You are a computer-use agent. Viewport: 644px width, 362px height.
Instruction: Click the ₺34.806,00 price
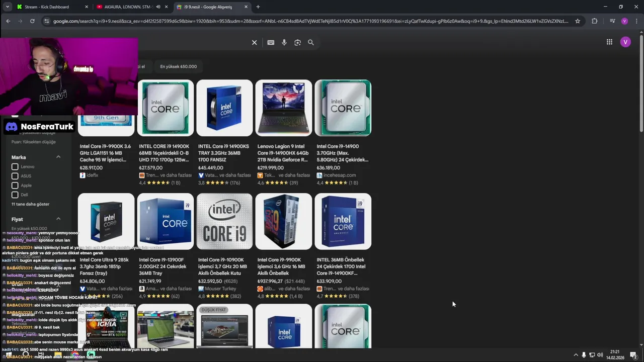pyautogui.click(x=92, y=282)
